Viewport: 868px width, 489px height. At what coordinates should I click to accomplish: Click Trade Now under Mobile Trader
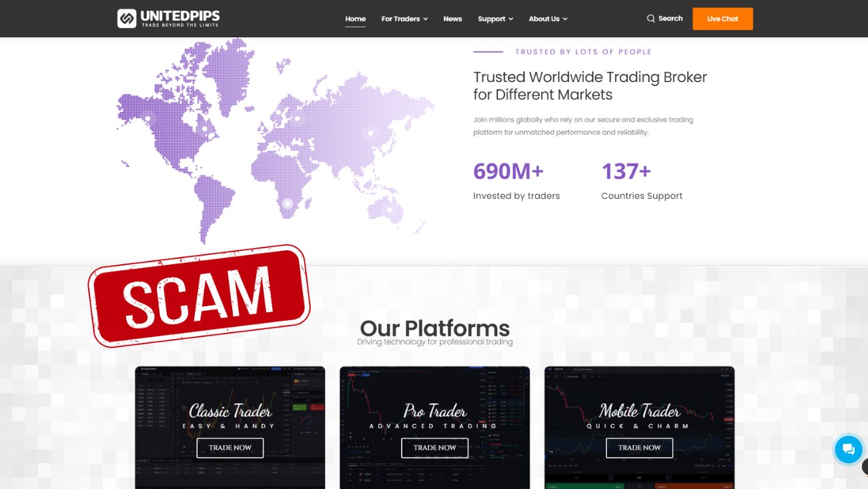tap(639, 448)
